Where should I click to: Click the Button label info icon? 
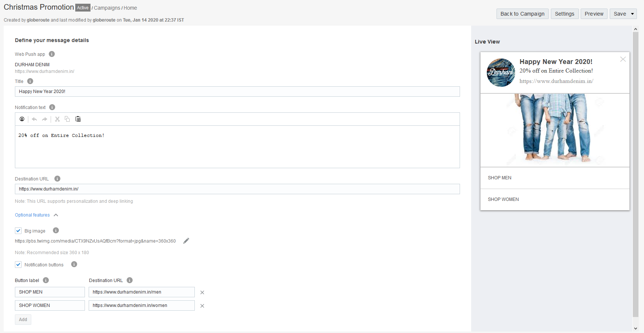pos(46,280)
